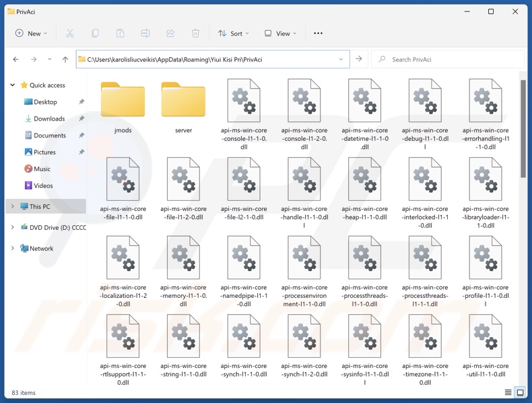Select the api-ms-win-core-libraryloader-l1-1-0.dll label
532x403 pixels.
486,217
